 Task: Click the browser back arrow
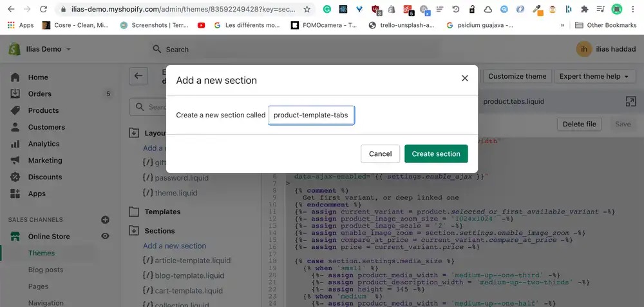11,9
